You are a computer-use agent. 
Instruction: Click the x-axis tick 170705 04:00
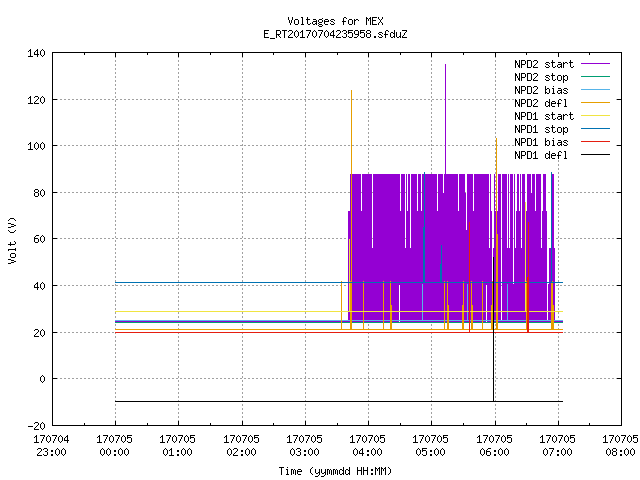(368, 446)
